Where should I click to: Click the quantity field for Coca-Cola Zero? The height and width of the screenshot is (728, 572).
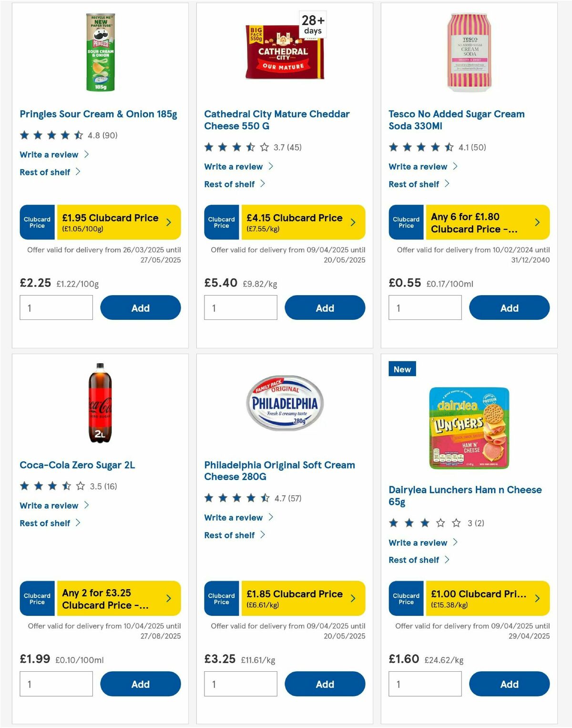pos(56,684)
